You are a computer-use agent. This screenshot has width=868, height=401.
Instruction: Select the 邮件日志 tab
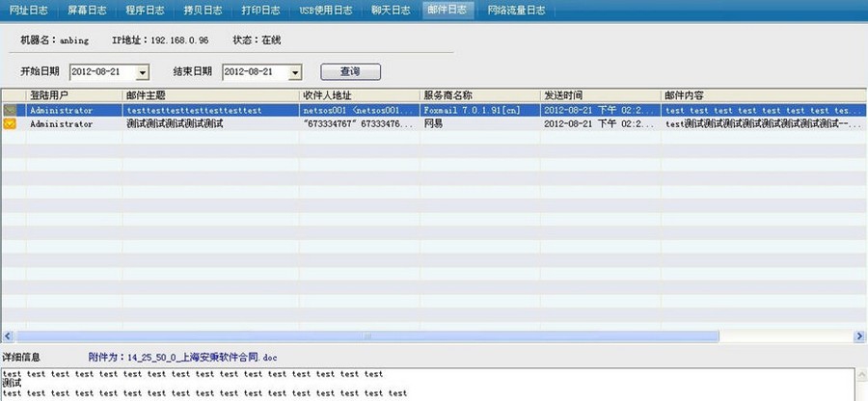448,10
